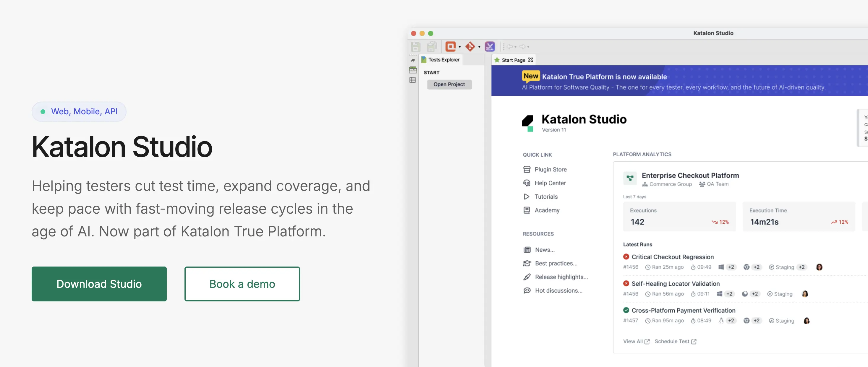Click the minimize-panel icon in the left sidebar
This screenshot has height=367, width=868.
click(413, 61)
